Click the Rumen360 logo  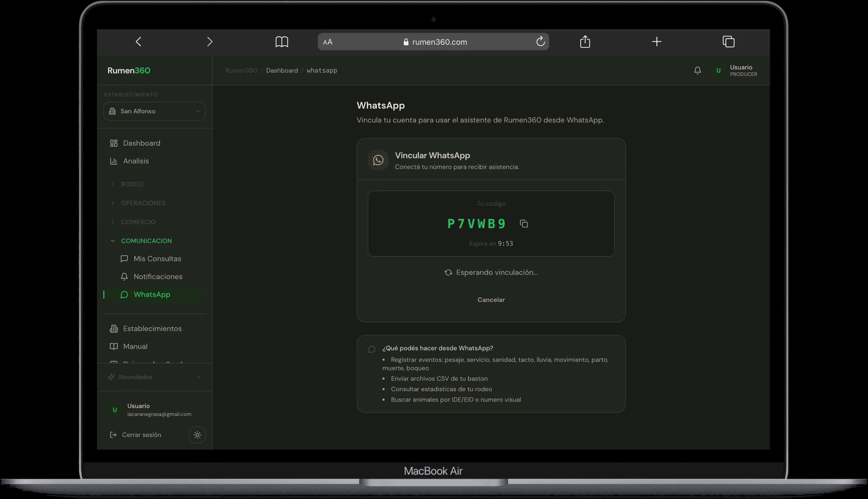129,70
